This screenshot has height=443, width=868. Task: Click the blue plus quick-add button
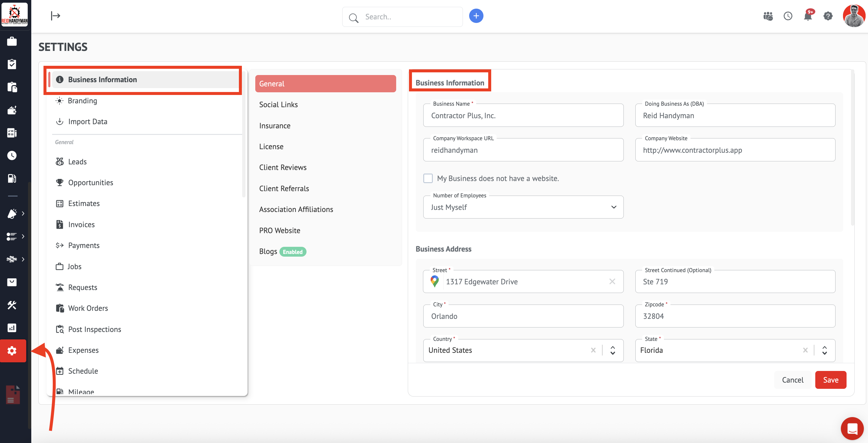(x=476, y=16)
